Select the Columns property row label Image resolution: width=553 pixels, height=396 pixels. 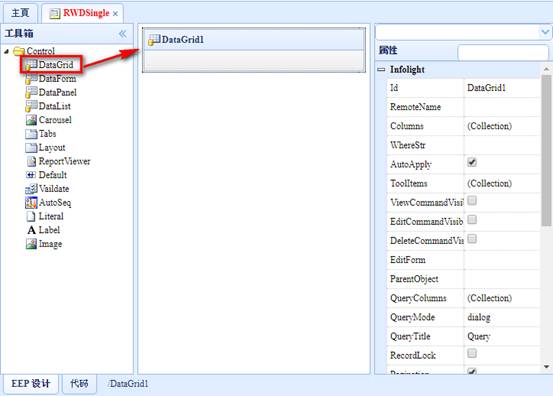tap(407, 126)
